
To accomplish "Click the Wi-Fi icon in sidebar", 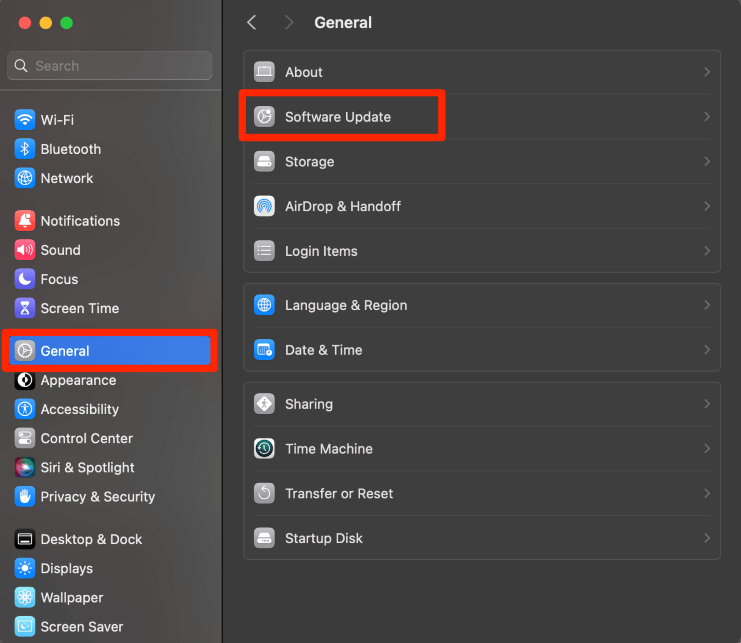I will click(25, 120).
